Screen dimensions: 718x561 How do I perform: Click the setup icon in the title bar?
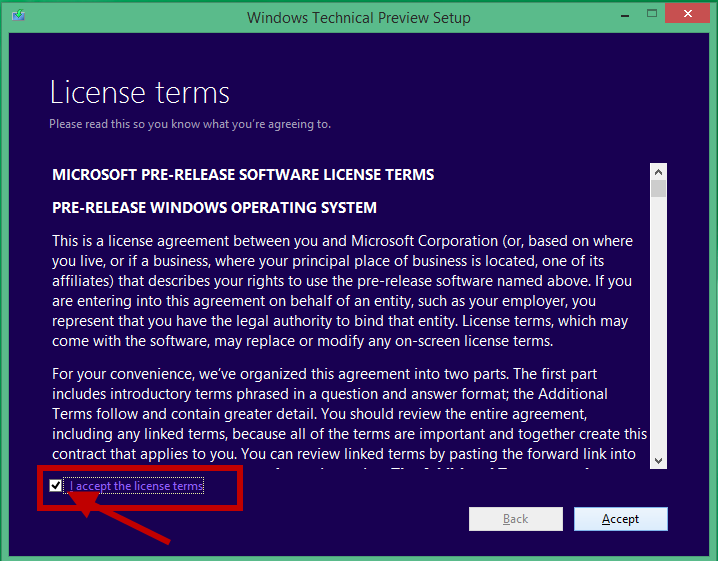(18, 16)
